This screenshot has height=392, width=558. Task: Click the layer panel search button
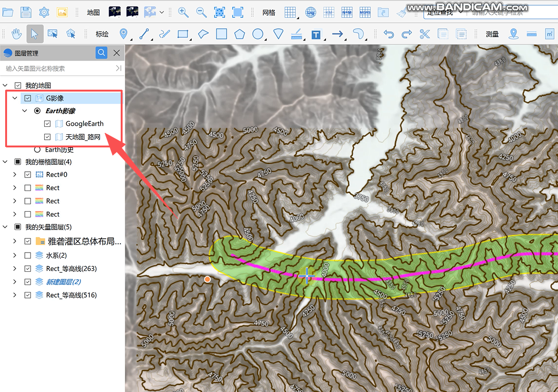[x=101, y=53]
